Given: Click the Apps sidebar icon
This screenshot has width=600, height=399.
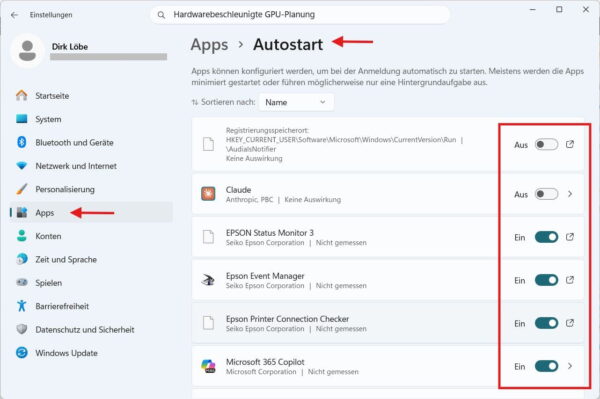Looking at the screenshot, I should coord(22,212).
